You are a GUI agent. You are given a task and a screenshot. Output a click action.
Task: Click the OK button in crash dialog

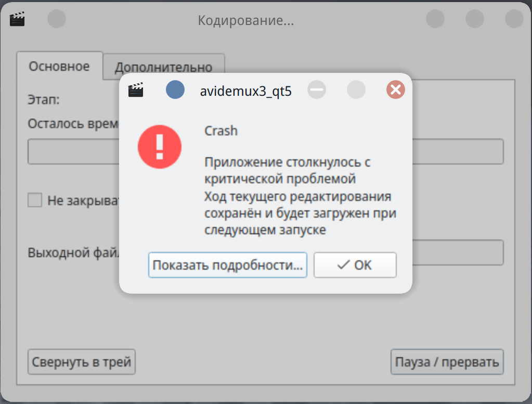(355, 264)
